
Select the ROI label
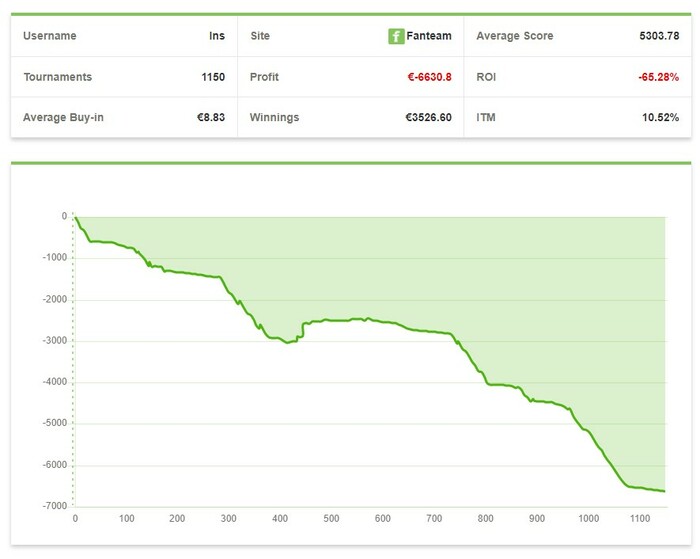486,77
